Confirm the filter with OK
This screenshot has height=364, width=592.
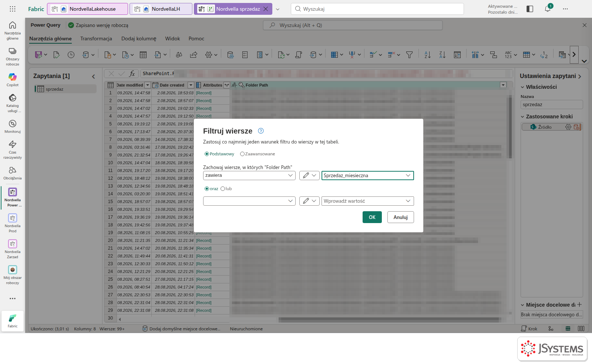point(372,217)
